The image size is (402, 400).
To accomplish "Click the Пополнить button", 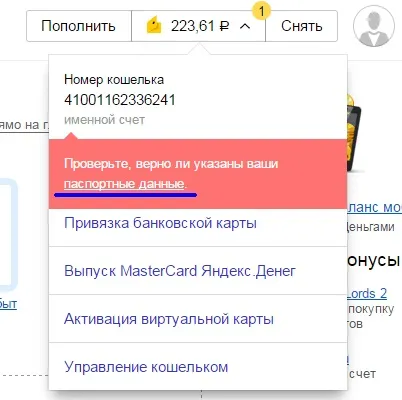I will click(x=79, y=26).
